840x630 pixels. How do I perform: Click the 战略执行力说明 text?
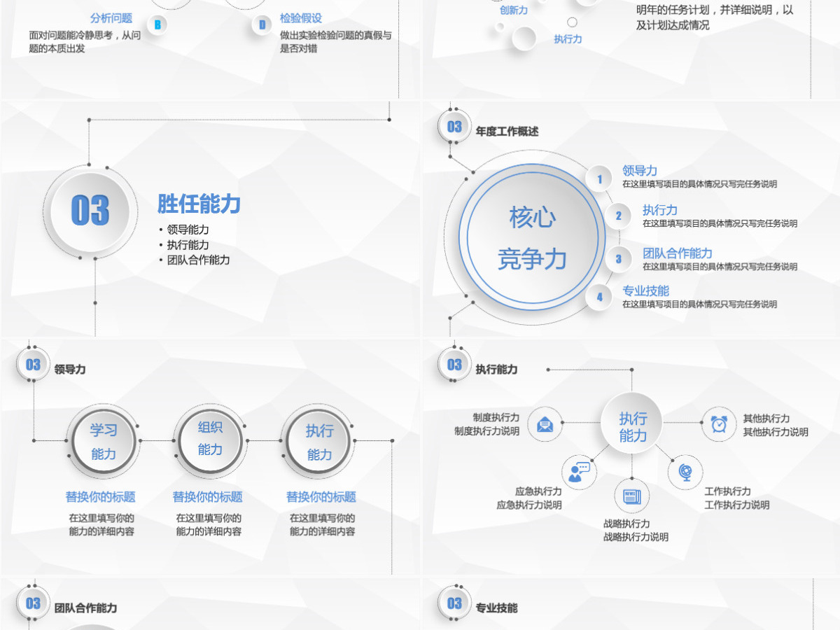click(x=636, y=537)
